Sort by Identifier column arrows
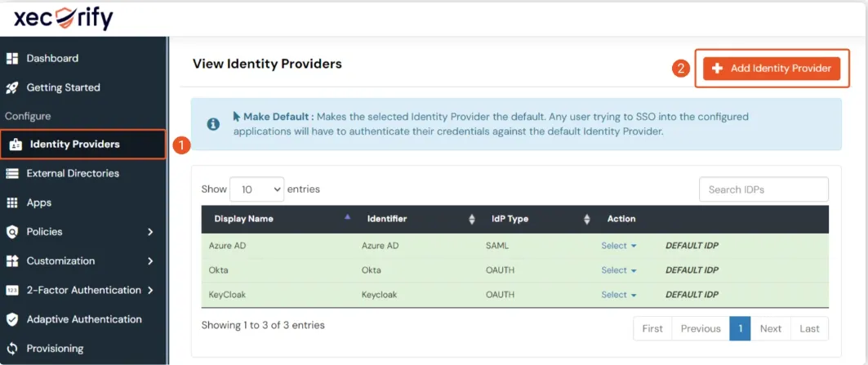This screenshot has height=365, width=868. tap(472, 220)
